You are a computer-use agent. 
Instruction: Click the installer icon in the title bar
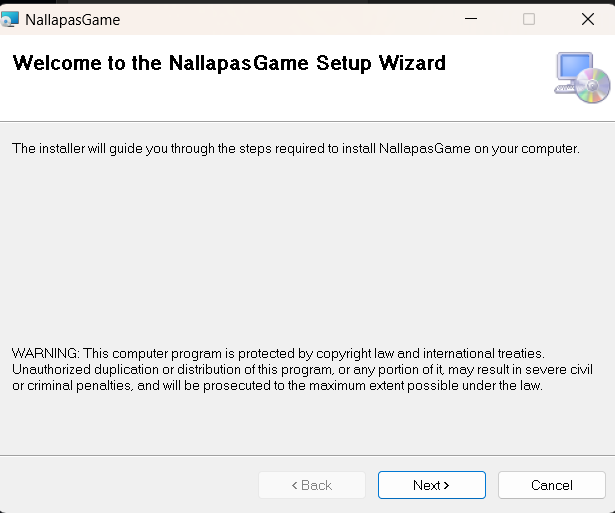10,18
